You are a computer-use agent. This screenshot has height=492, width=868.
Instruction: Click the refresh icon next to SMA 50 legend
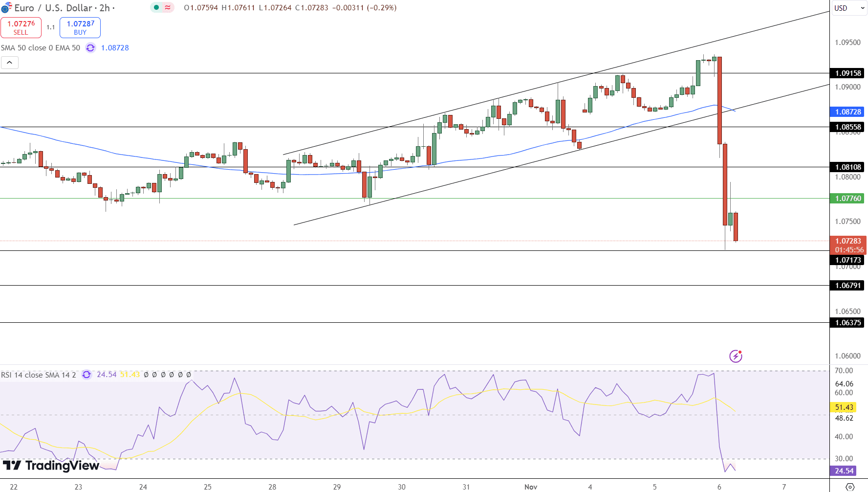tap(90, 48)
